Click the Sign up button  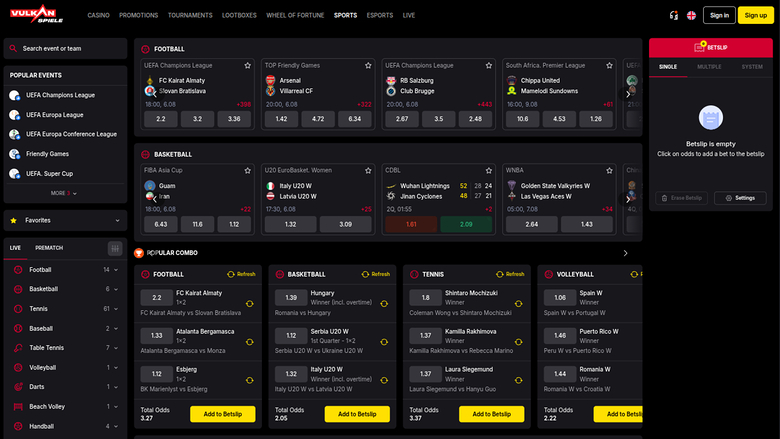753,15
